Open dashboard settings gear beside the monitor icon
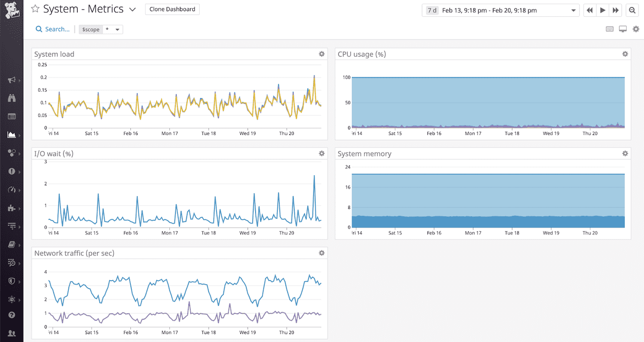Image resolution: width=644 pixels, height=342 pixels. coord(636,29)
